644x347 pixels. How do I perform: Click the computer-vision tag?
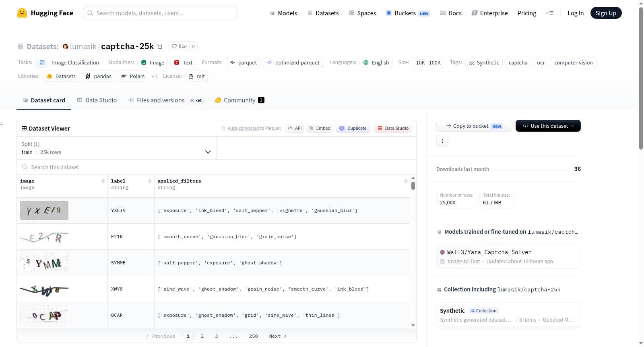tap(574, 62)
